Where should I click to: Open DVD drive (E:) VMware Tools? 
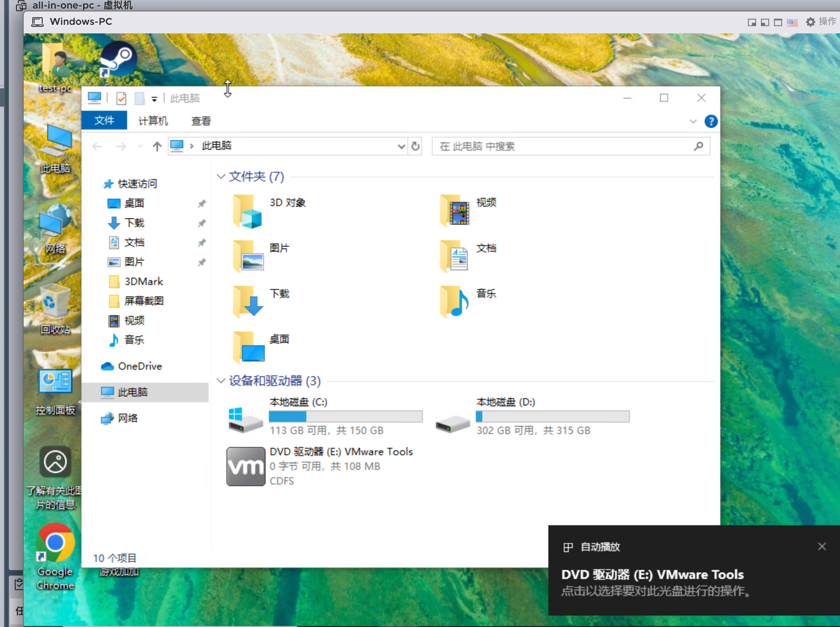point(246,466)
